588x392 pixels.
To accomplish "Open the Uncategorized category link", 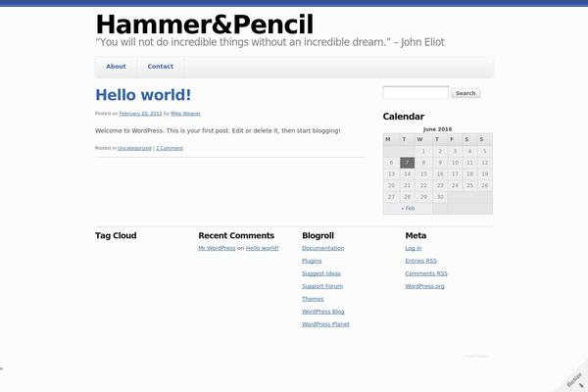I will pyautogui.click(x=134, y=148).
